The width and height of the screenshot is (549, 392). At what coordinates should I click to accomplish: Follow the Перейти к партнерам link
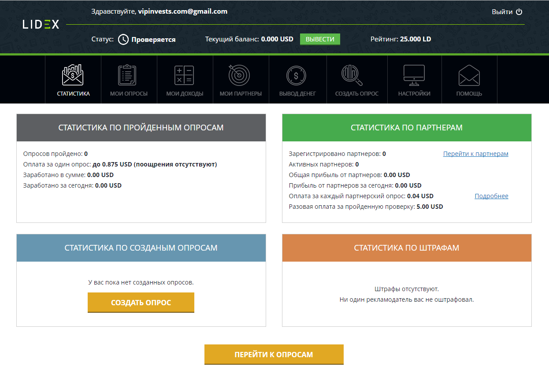coord(475,154)
